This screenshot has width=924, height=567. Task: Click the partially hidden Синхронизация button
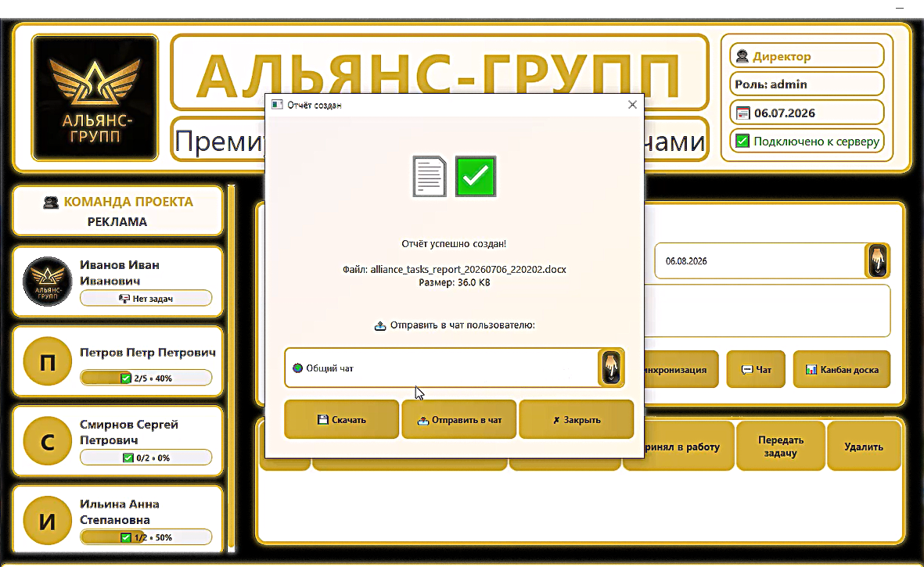[681, 369]
